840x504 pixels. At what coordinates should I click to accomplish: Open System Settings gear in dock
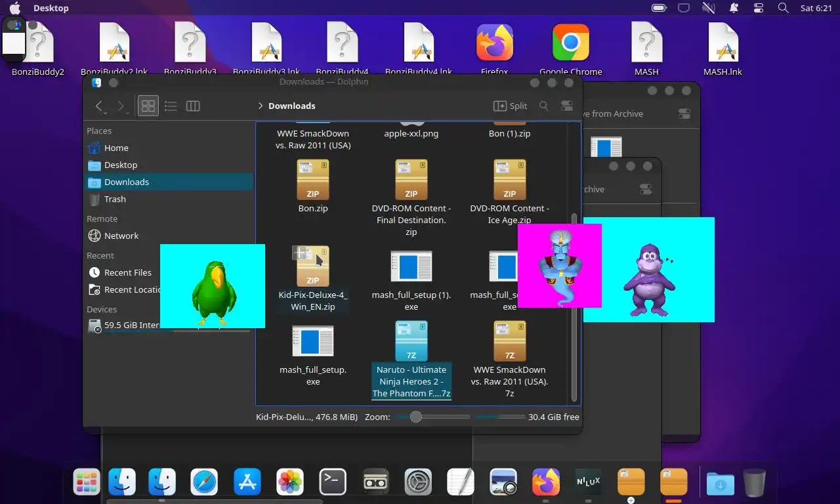click(x=418, y=482)
